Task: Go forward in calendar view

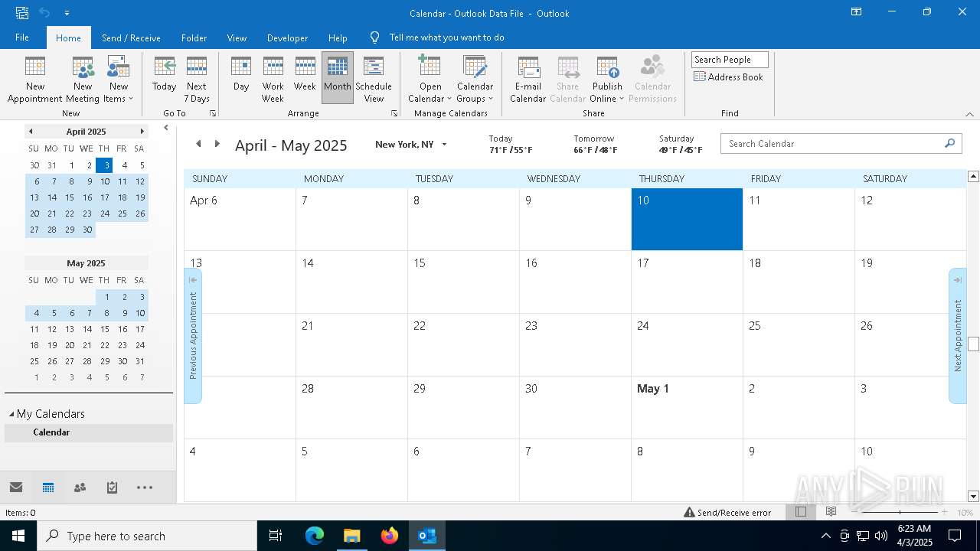Action: pyautogui.click(x=217, y=144)
